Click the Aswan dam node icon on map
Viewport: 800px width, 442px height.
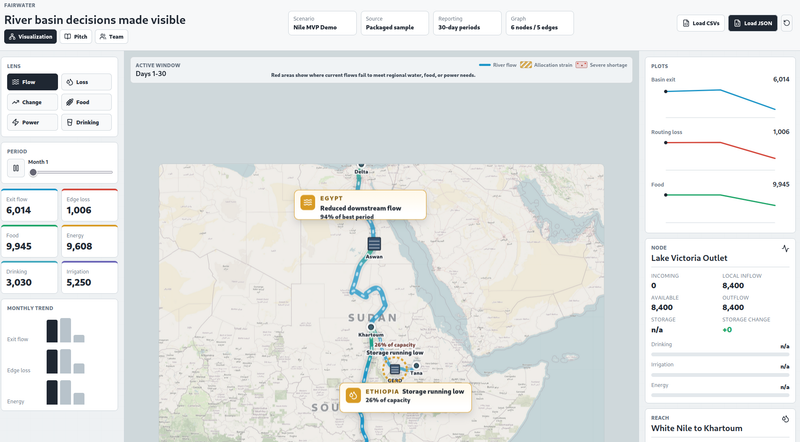[374, 244]
